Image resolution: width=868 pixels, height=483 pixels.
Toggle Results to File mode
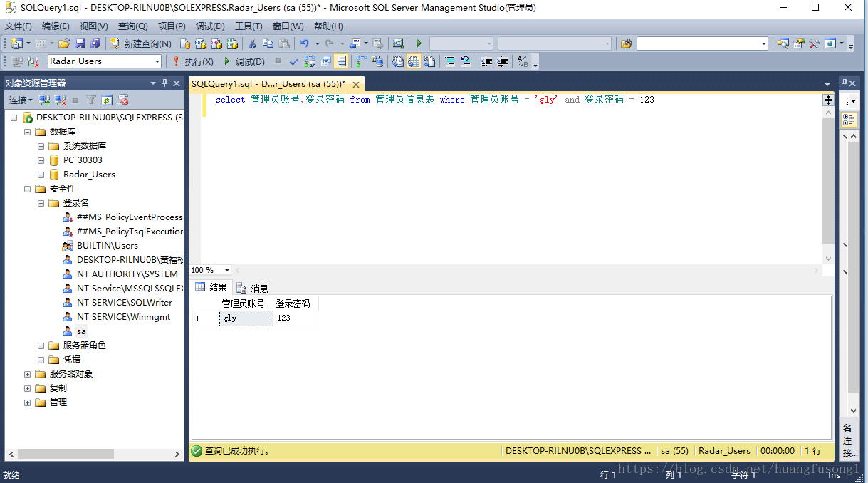429,61
